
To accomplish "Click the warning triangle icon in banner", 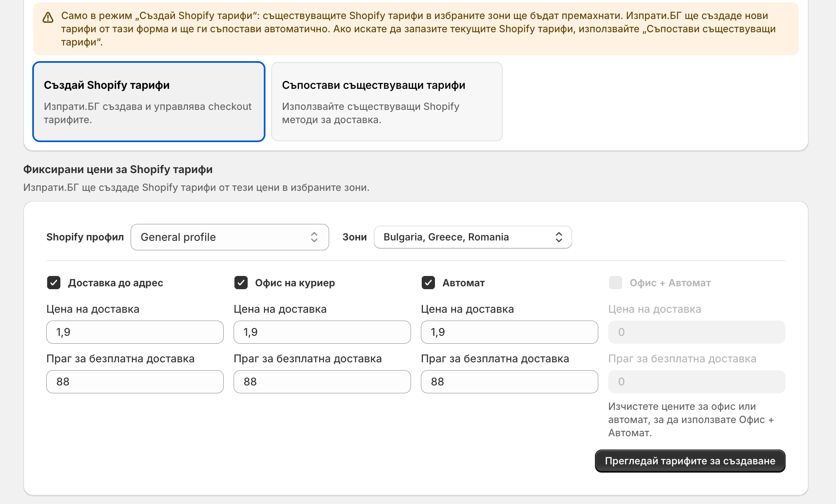I will (x=48, y=17).
